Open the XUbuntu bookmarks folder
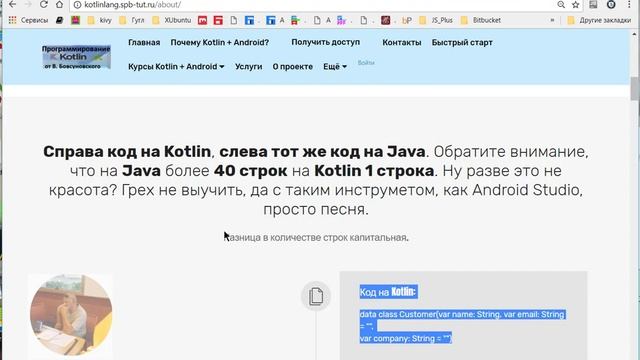This screenshot has width=640, height=360. tap(171, 20)
